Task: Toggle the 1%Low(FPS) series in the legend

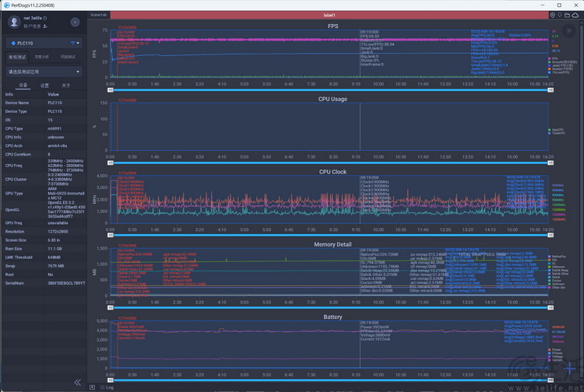Action: tap(558, 72)
